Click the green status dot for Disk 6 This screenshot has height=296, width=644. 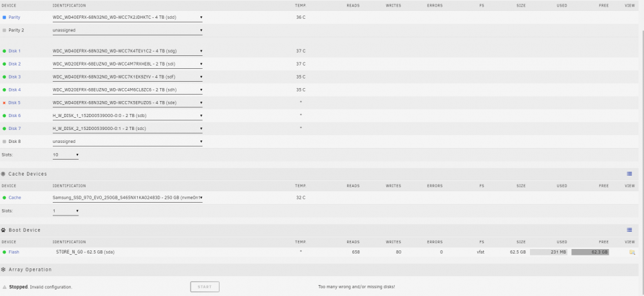(x=4, y=116)
